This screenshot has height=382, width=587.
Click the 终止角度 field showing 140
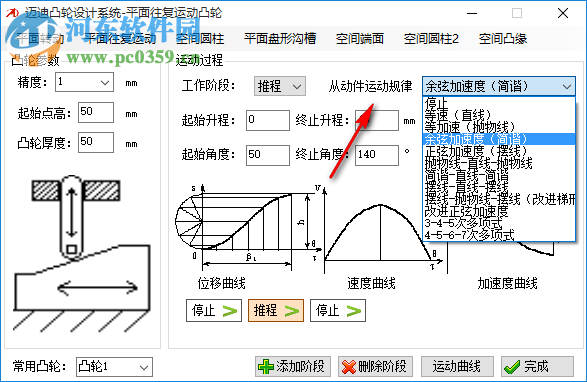[x=377, y=155]
